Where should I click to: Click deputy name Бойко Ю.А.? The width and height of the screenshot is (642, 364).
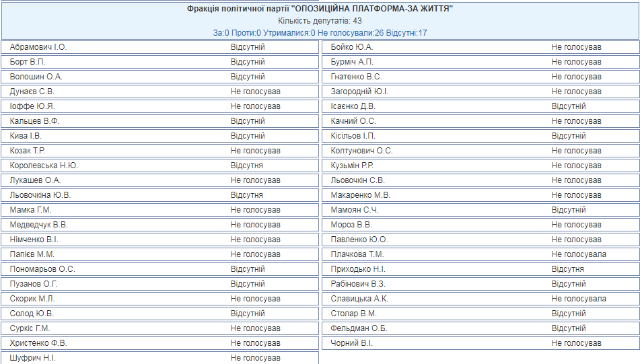coord(352,47)
